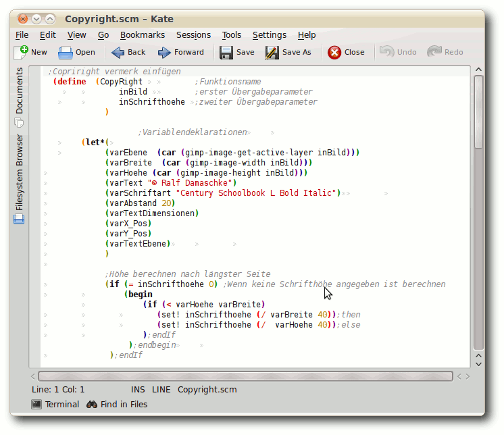Click the "© Ralf Damaschke" string
504x435 pixels.
[x=190, y=183]
